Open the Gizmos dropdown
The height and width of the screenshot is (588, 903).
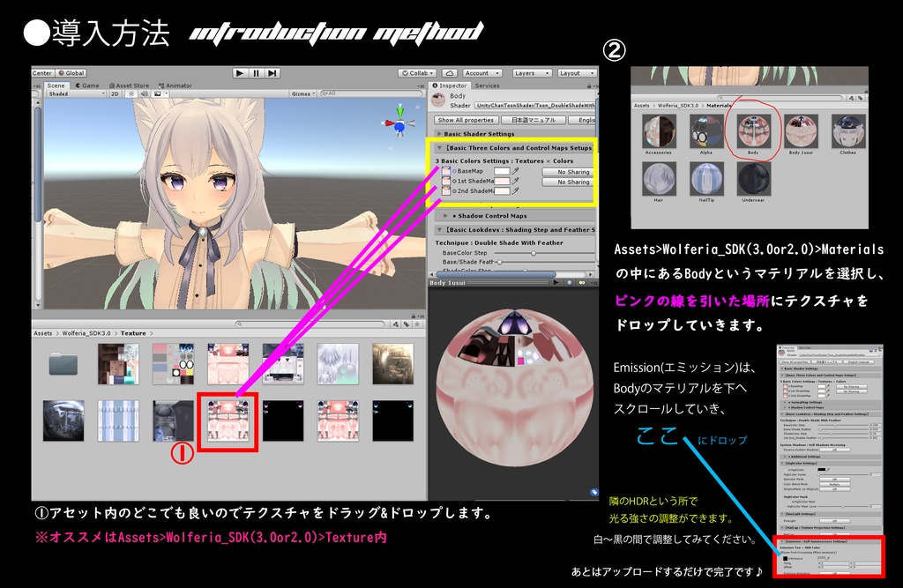(302, 93)
